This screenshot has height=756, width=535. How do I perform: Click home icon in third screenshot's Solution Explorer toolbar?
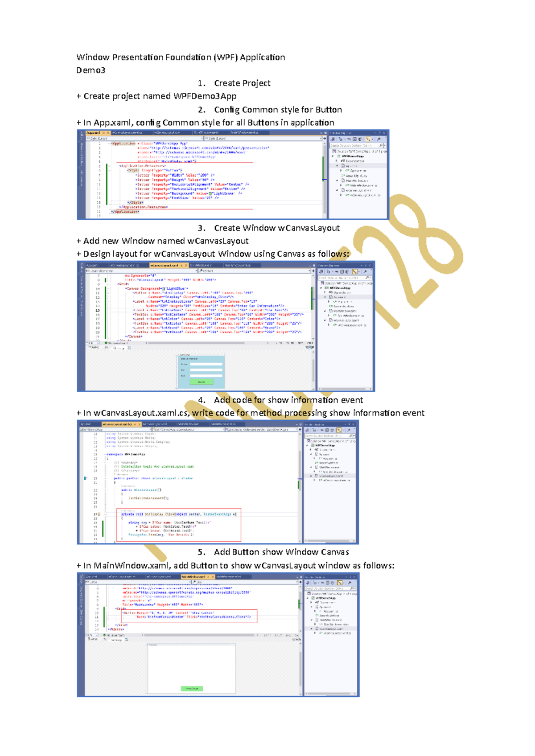[307, 430]
